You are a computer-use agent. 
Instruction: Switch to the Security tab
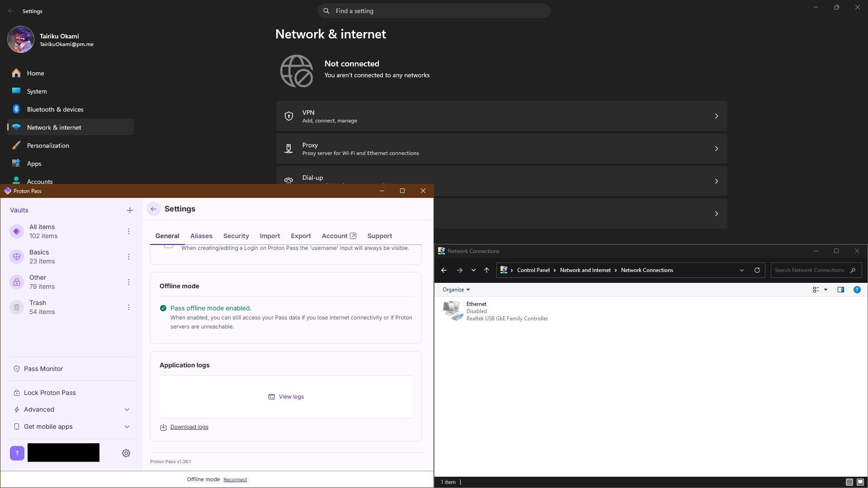(x=236, y=236)
